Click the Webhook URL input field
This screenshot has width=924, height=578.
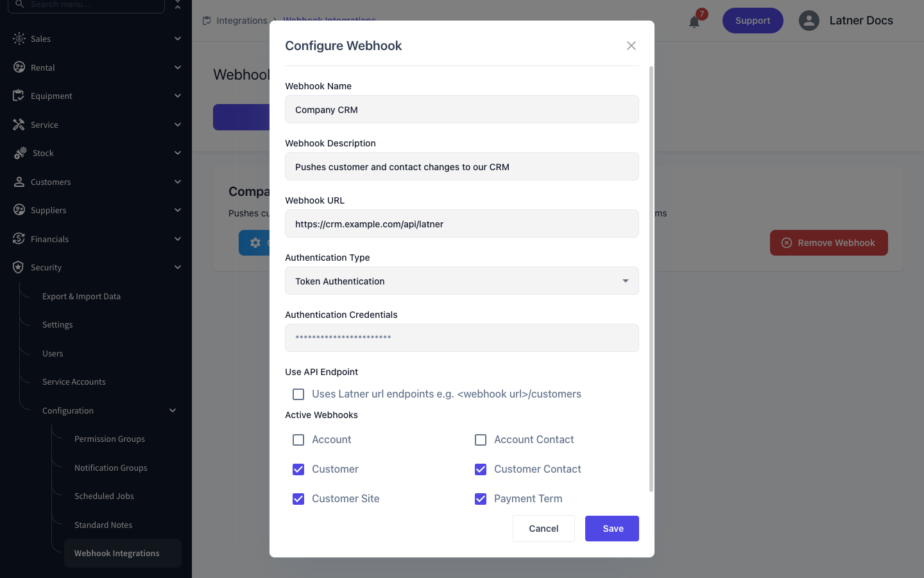click(x=462, y=223)
